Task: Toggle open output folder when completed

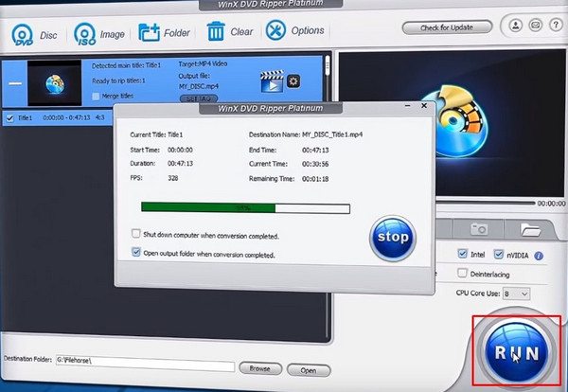Action: click(135, 252)
